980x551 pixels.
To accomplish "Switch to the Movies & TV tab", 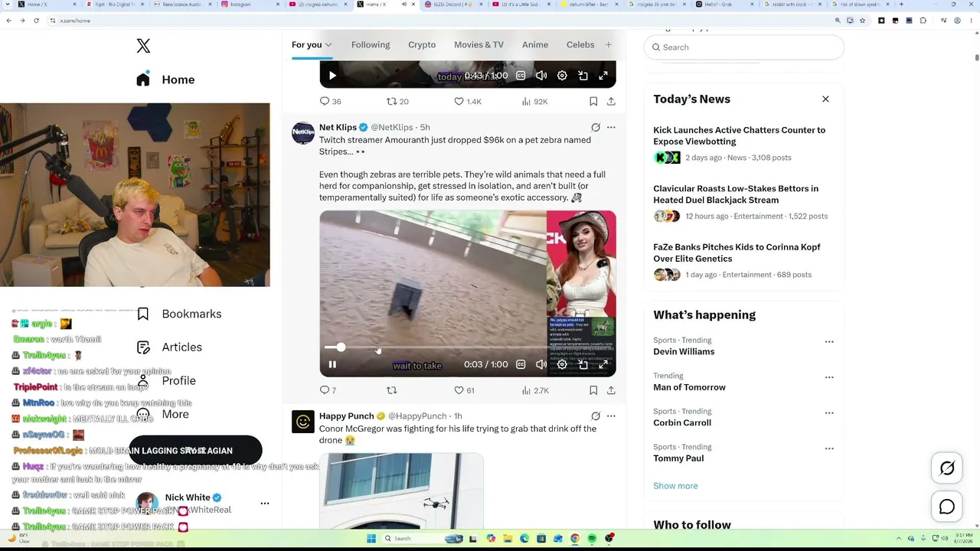I will click(479, 44).
